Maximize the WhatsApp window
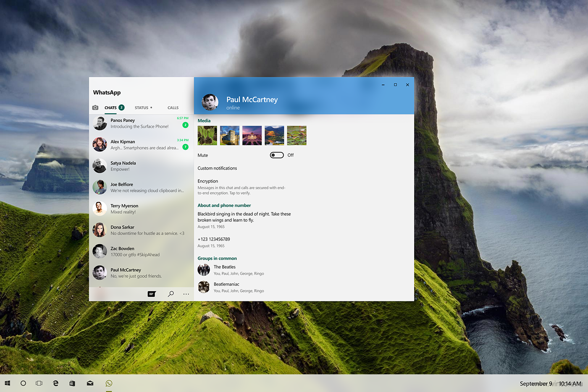 pyautogui.click(x=395, y=85)
